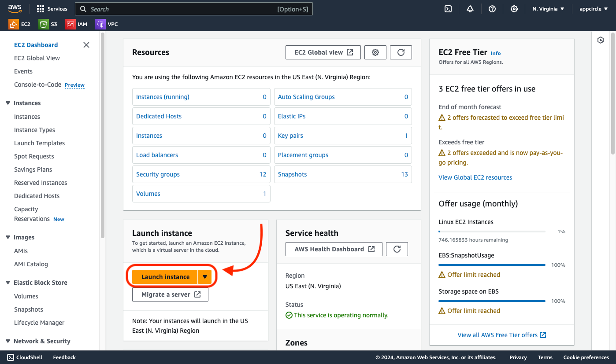Open the IAM shortcut in favorites bar
This screenshot has width=616, height=364.
(x=77, y=24)
